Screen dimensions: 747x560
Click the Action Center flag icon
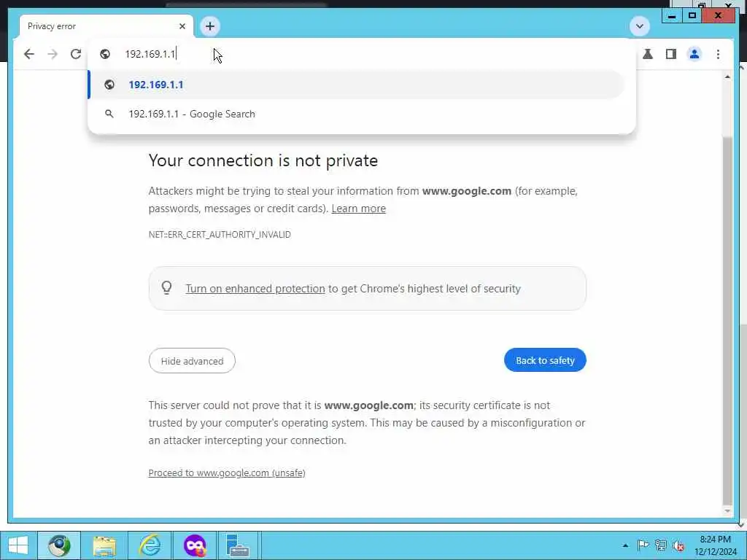pos(643,545)
